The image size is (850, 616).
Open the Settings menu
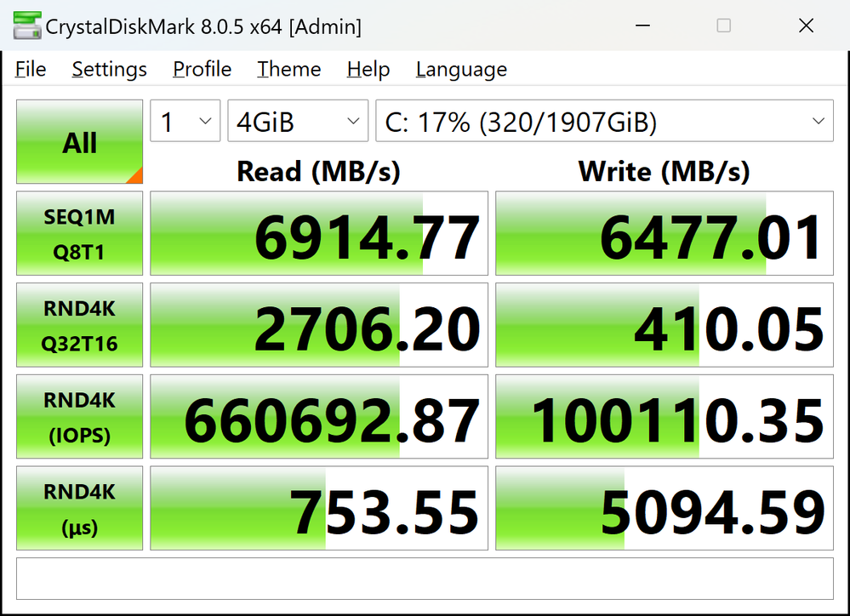coord(109,70)
